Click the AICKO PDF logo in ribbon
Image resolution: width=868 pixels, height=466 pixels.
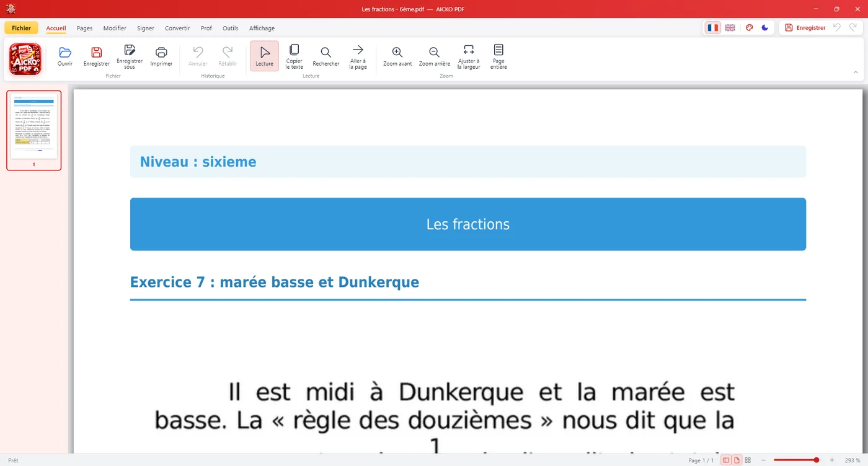pyautogui.click(x=25, y=59)
